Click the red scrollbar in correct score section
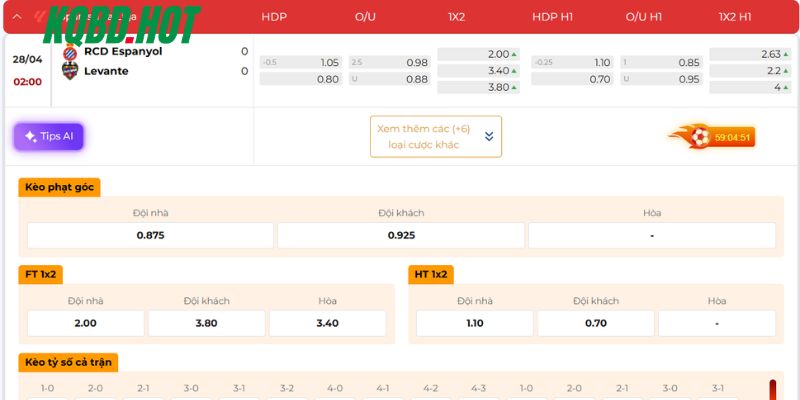This screenshot has width=800, height=400. coord(772,390)
